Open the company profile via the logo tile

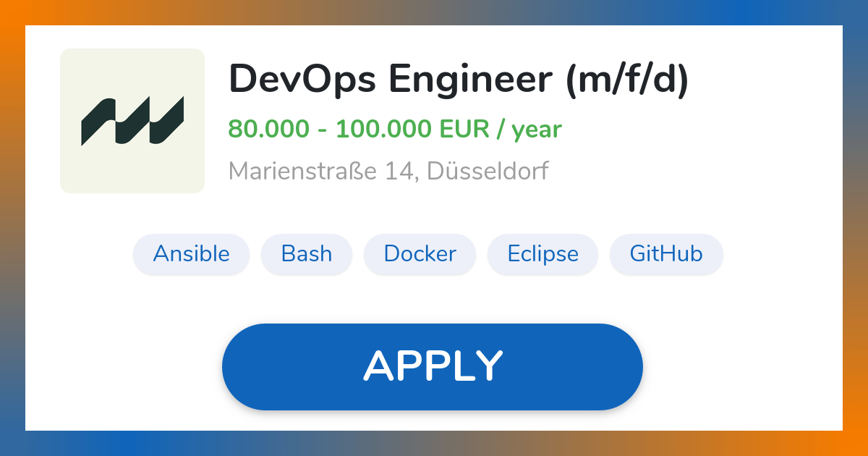pyautogui.click(x=132, y=121)
